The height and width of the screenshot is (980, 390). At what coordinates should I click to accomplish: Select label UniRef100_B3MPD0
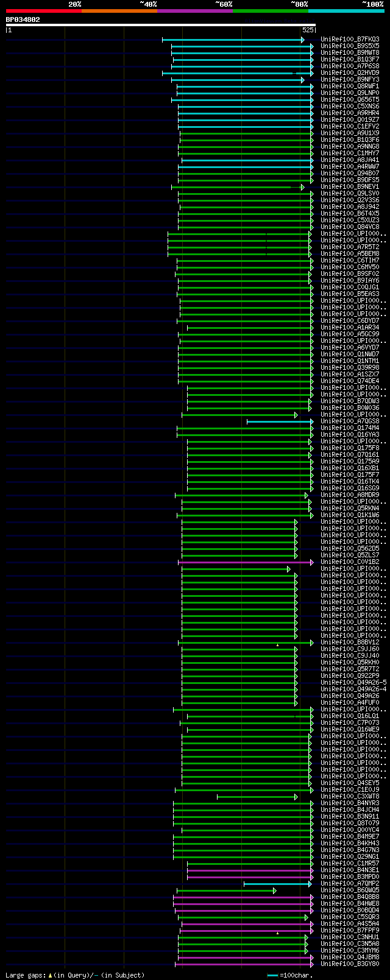[x=350, y=877]
